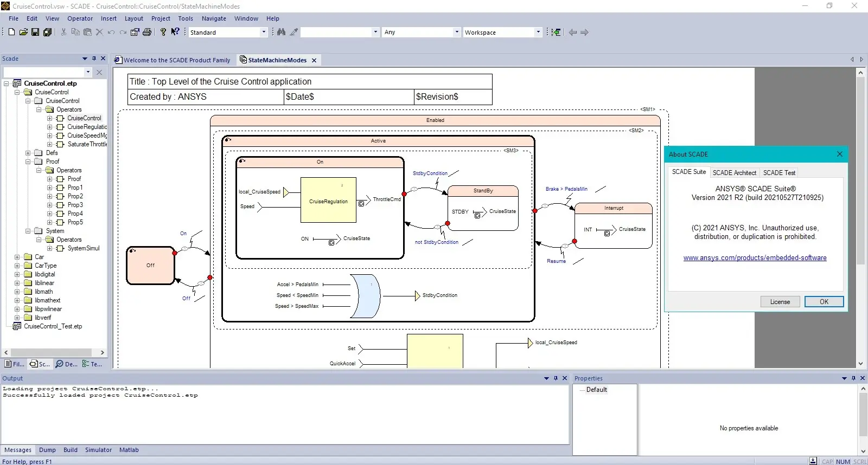868x465 pixels.
Task: Switch to Welcome to the SCADE Product Family tab
Action: [x=173, y=60]
